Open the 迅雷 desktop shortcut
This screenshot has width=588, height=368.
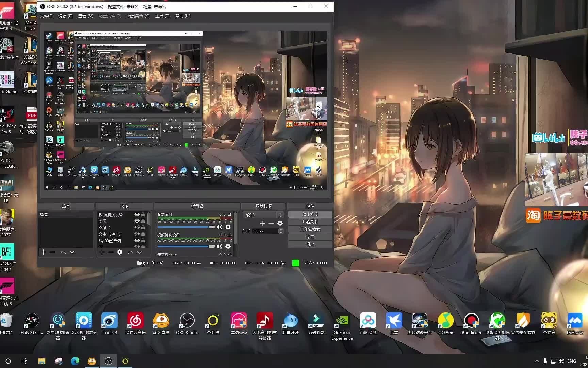pos(394,324)
